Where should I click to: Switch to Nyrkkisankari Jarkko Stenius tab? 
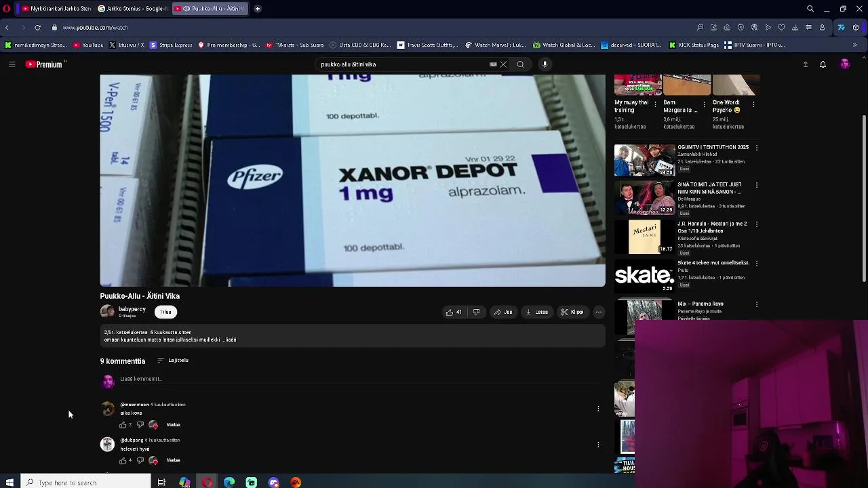[57, 9]
